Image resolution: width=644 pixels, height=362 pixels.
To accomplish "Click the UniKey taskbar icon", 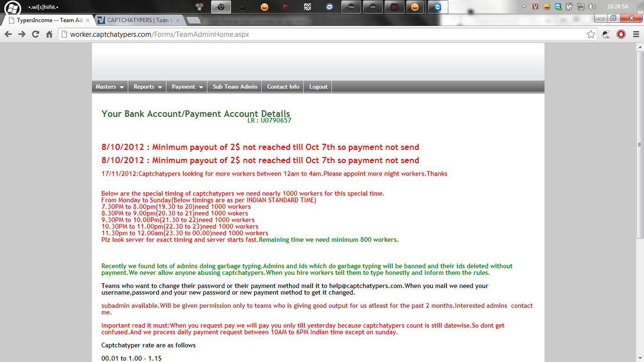I will 199,7.
